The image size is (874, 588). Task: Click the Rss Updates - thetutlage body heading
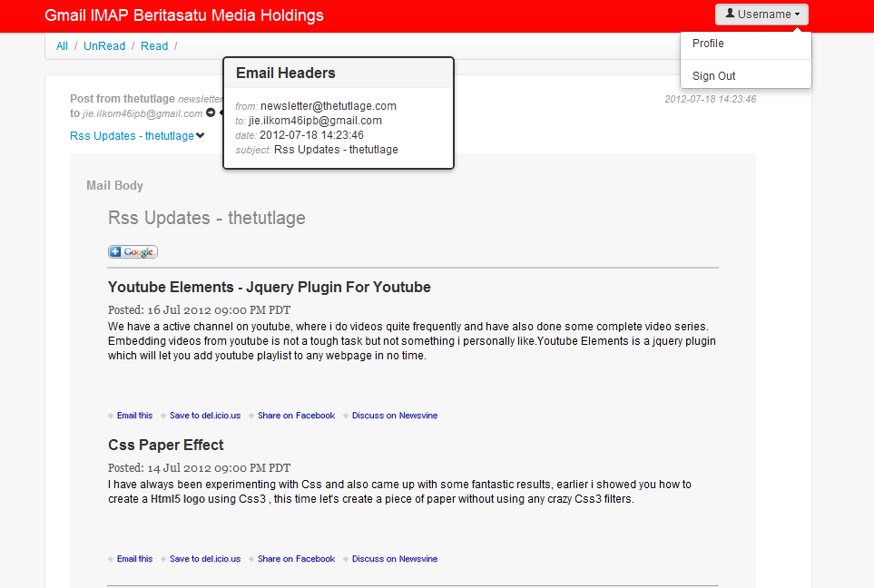click(x=207, y=218)
